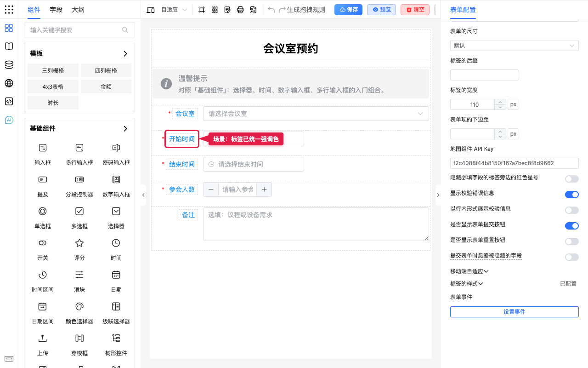Click the 预览 button
This screenshot has height=368, width=588.
click(381, 10)
